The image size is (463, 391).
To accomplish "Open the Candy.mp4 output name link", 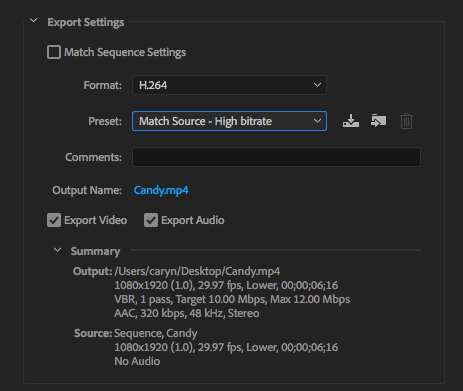I will point(161,190).
